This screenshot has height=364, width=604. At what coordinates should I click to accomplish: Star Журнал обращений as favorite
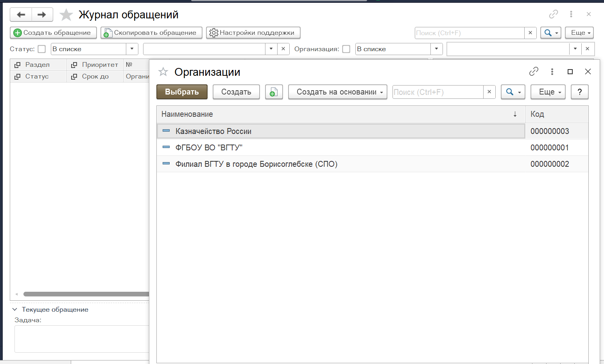click(x=66, y=15)
